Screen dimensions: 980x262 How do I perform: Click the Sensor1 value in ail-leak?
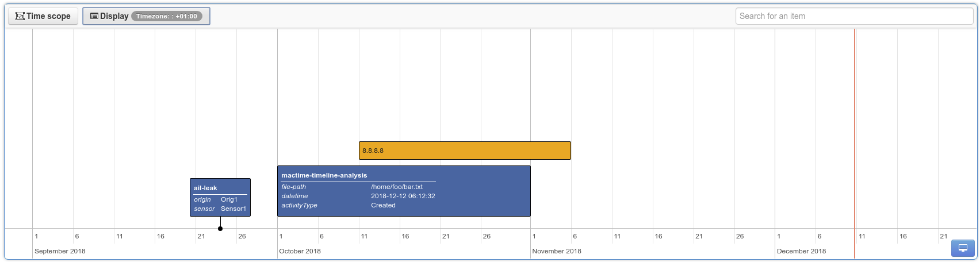coord(233,209)
